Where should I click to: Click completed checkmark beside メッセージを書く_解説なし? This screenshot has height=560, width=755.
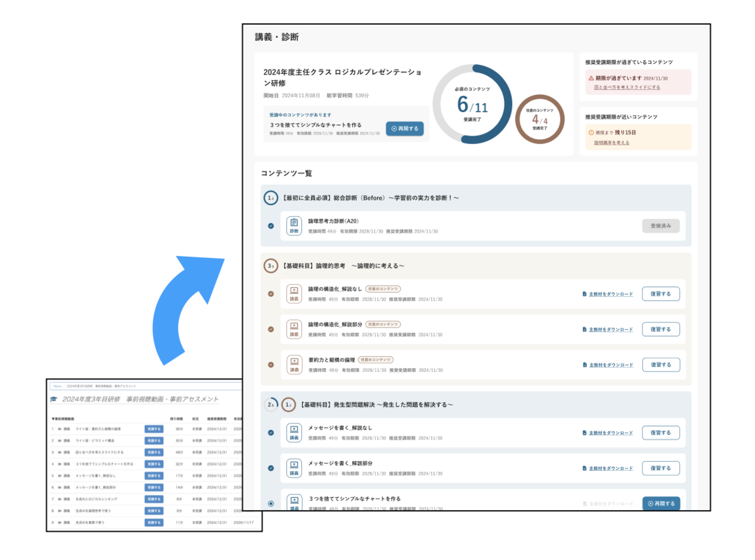pos(271,433)
